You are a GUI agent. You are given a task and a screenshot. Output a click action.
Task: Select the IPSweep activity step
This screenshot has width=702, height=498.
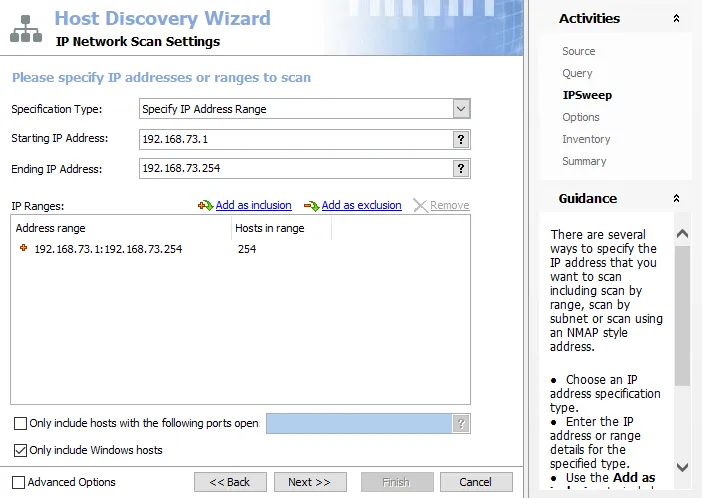587,95
